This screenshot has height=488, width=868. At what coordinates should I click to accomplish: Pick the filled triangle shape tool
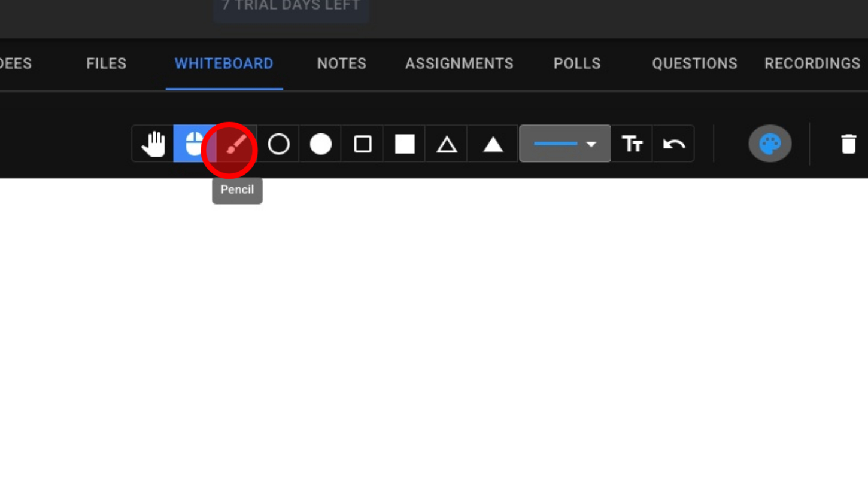(493, 144)
